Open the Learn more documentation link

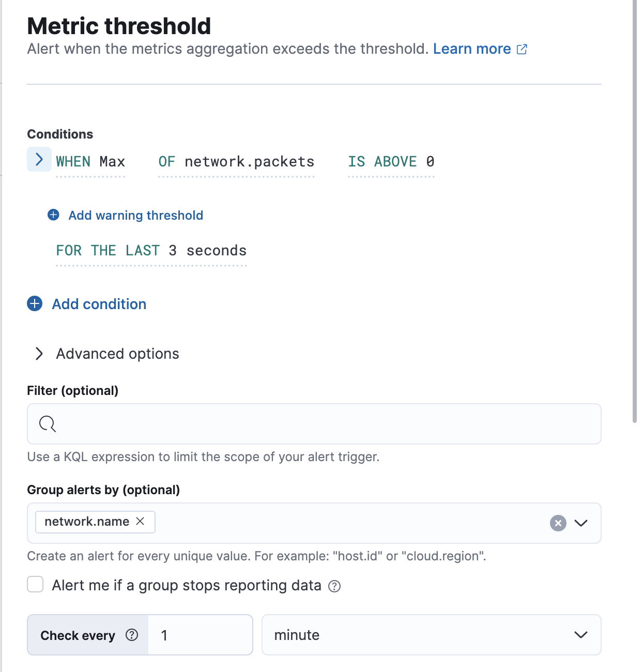point(472,49)
